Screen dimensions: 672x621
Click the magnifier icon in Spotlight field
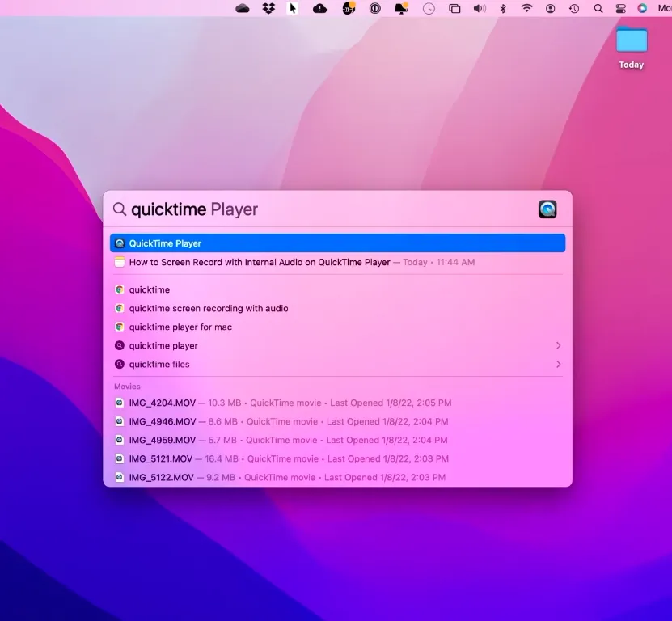(x=120, y=209)
